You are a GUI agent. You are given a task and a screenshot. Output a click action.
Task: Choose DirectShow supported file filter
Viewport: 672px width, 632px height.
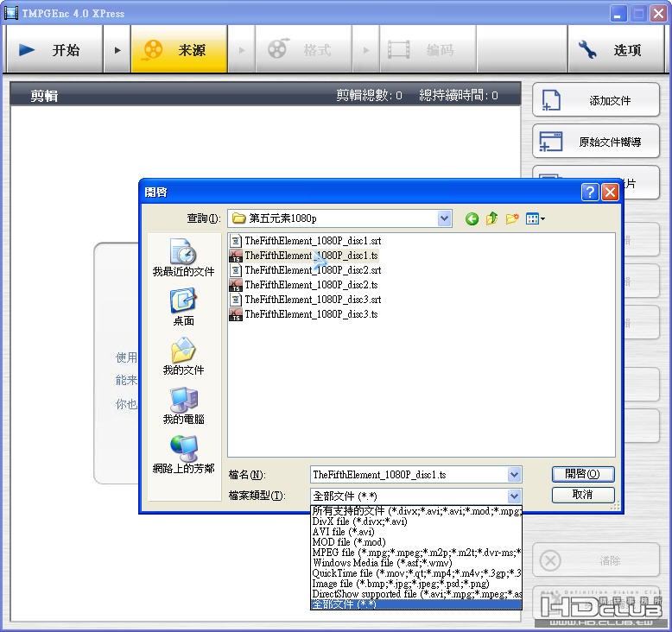click(x=416, y=594)
